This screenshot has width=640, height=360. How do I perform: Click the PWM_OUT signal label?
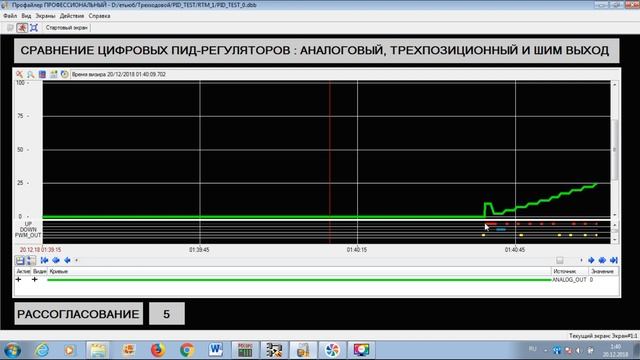point(28,236)
